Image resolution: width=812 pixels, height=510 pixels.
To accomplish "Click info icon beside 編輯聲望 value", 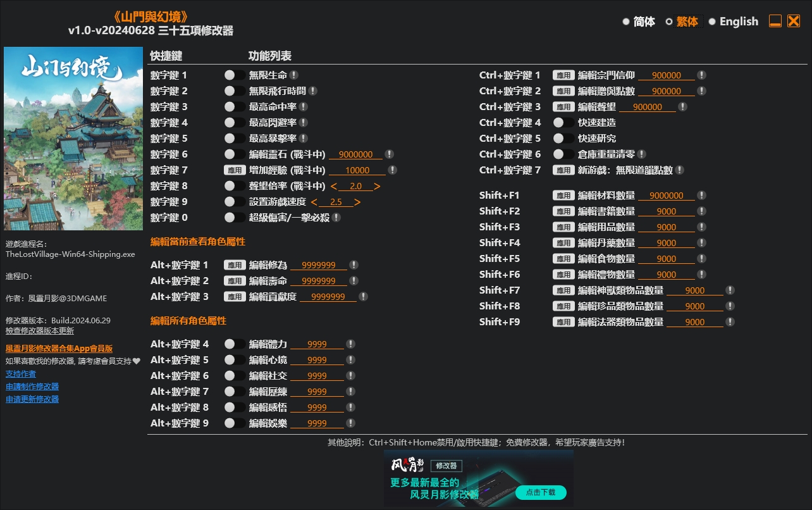I will [x=683, y=107].
